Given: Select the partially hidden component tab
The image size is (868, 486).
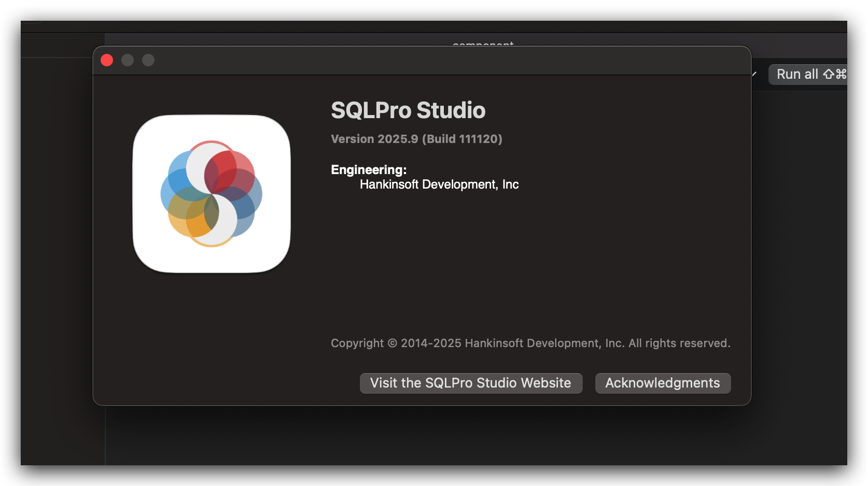Looking at the screenshot, I should coord(483,42).
